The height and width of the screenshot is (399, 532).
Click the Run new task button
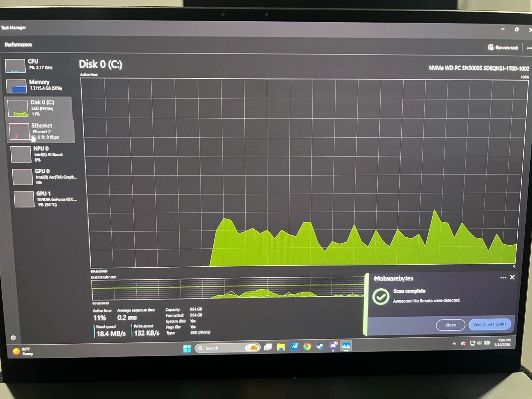pyautogui.click(x=503, y=48)
